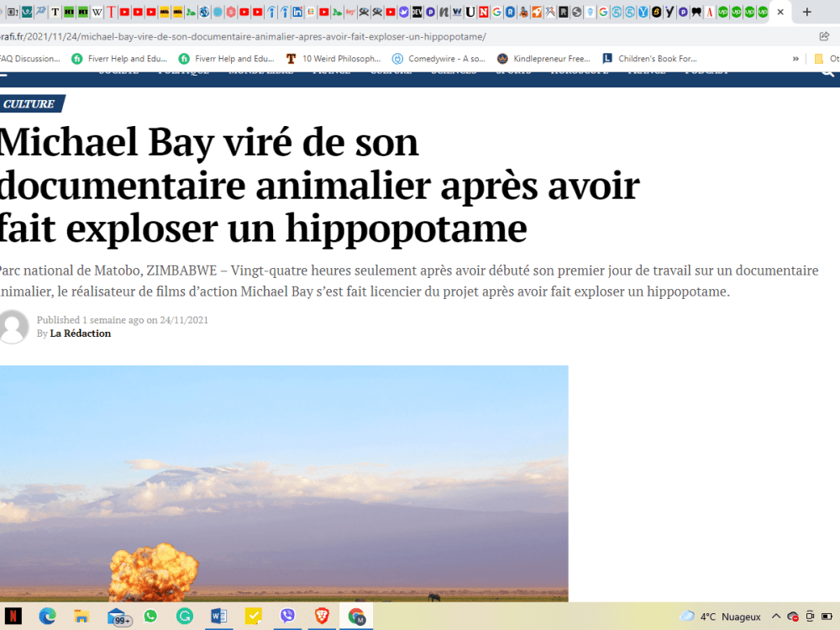This screenshot has height=630, width=840.
Task: Click the CULTURE category label
Action: pos(30,104)
